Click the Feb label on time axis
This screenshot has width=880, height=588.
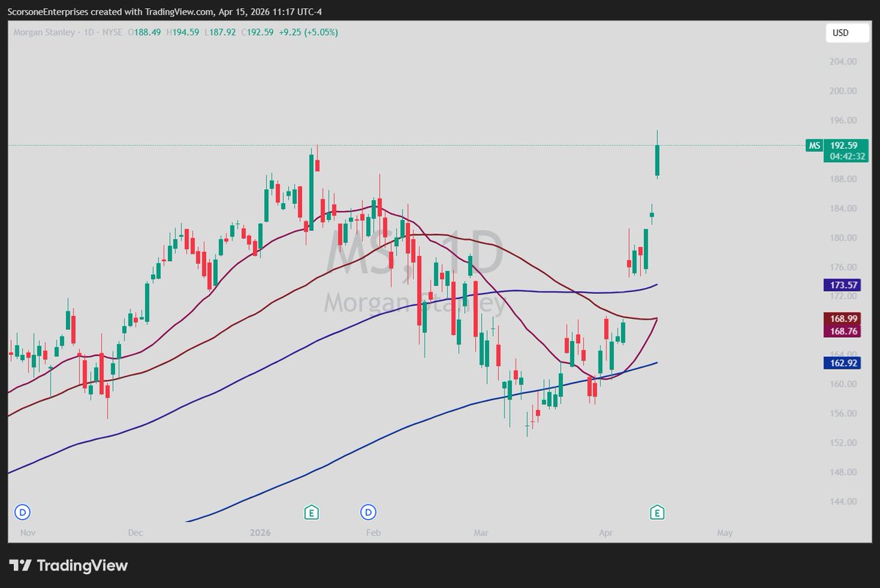pyautogui.click(x=373, y=533)
